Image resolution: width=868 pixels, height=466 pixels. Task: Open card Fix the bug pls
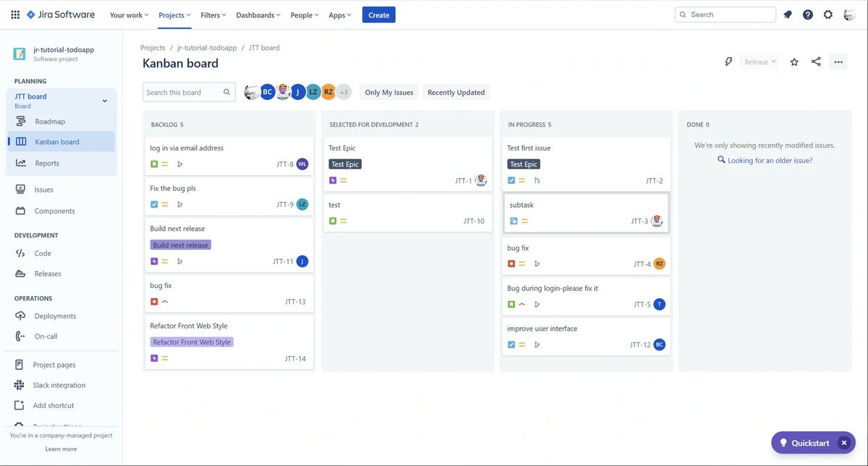(229, 195)
